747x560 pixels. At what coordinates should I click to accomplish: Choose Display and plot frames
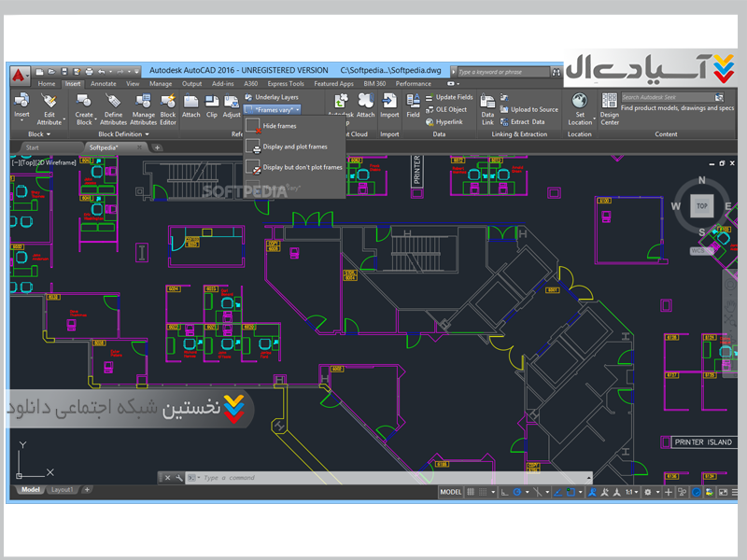(x=294, y=147)
